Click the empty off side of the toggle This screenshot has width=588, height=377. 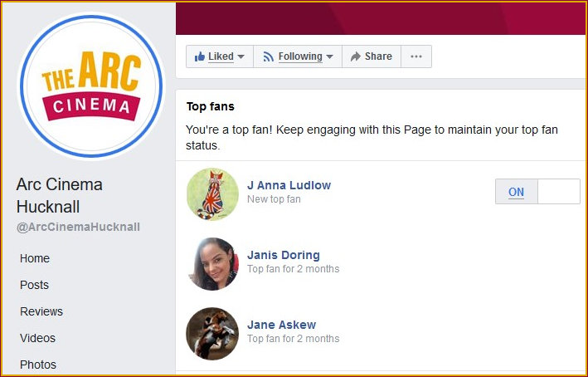[x=558, y=192]
